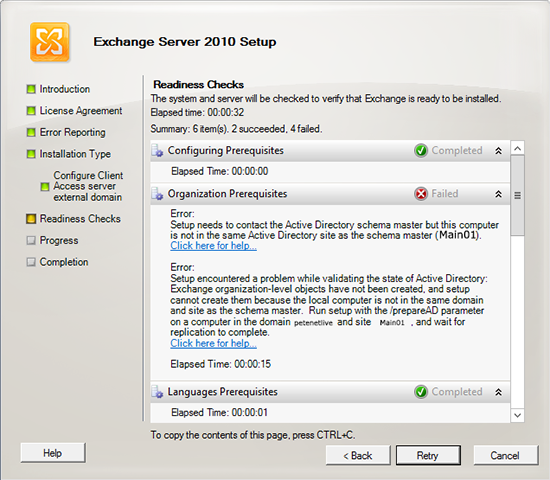550x480 pixels.
Task: Click the Organization Prerequisites section icon
Action: click(x=157, y=194)
